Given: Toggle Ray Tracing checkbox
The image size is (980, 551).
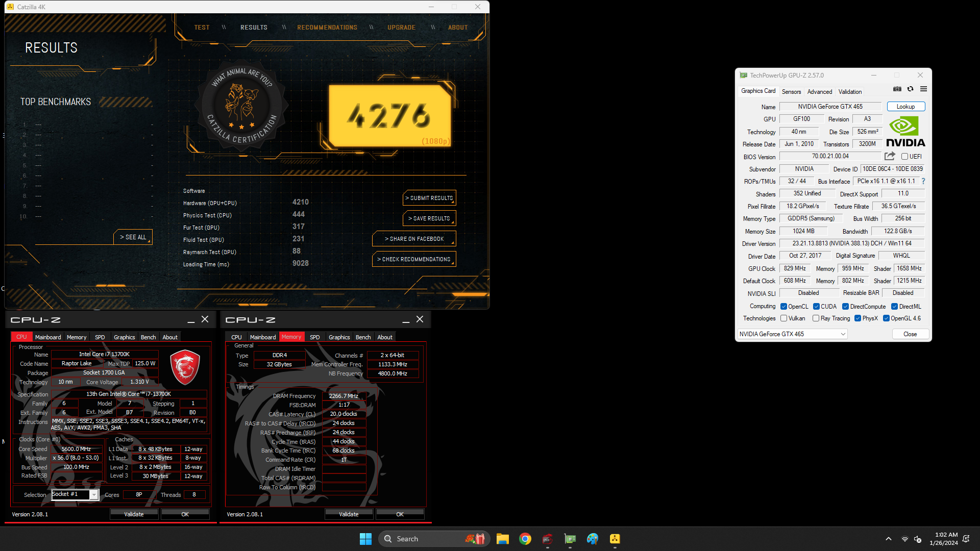Looking at the screenshot, I should [x=816, y=318].
